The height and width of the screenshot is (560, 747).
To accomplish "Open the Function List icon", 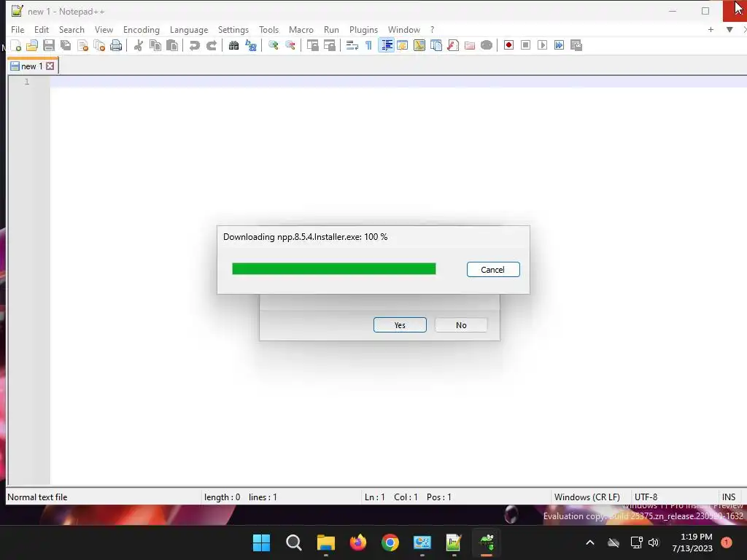I will (x=453, y=45).
